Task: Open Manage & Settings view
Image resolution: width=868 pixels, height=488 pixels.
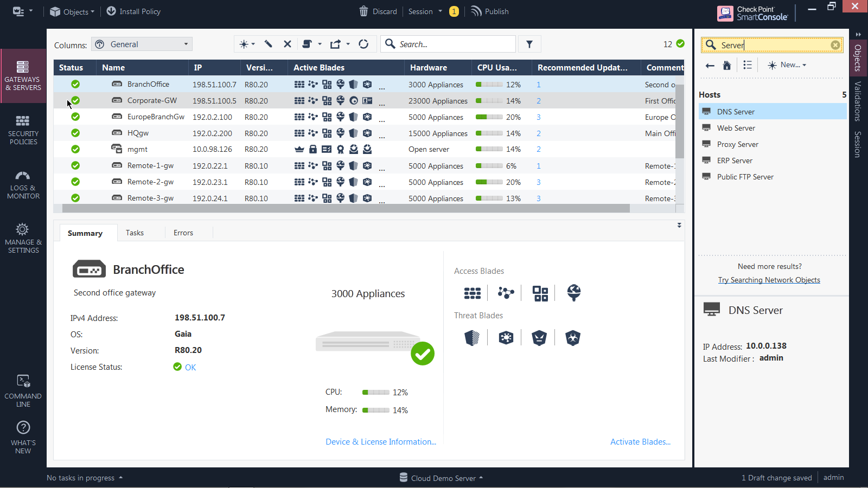Action: [23, 239]
